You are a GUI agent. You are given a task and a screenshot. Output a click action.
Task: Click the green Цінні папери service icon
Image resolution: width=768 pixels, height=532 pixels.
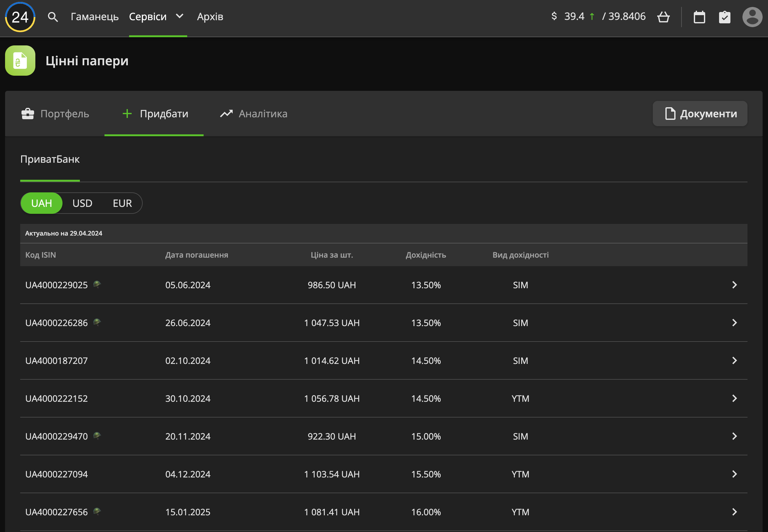tap(20, 61)
